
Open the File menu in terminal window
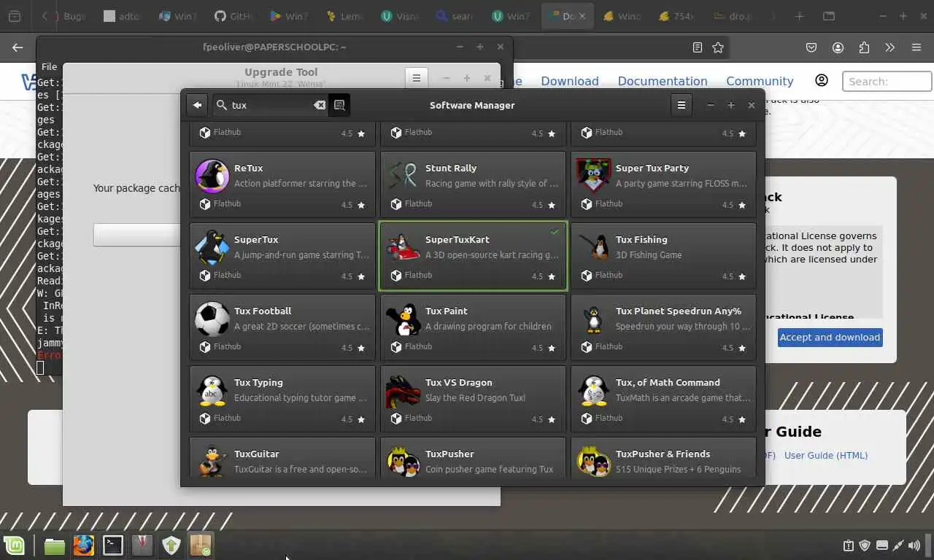click(x=49, y=66)
